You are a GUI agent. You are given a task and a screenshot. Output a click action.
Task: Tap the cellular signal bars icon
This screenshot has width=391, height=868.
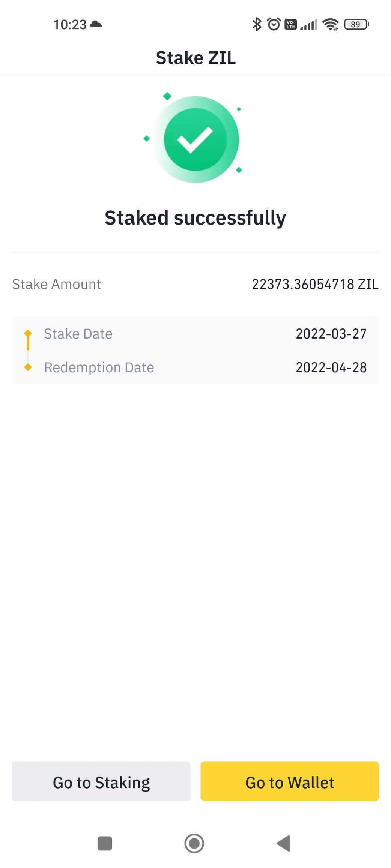[x=309, y=25]
